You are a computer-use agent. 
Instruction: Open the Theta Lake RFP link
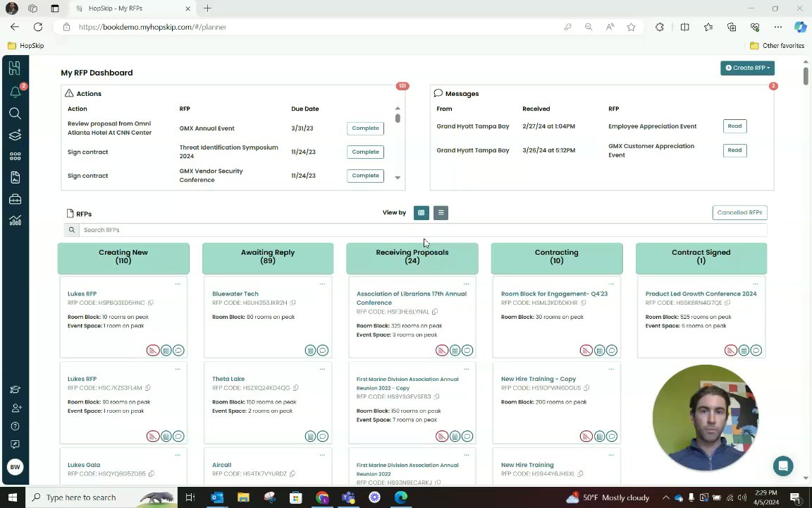point(228,379)
